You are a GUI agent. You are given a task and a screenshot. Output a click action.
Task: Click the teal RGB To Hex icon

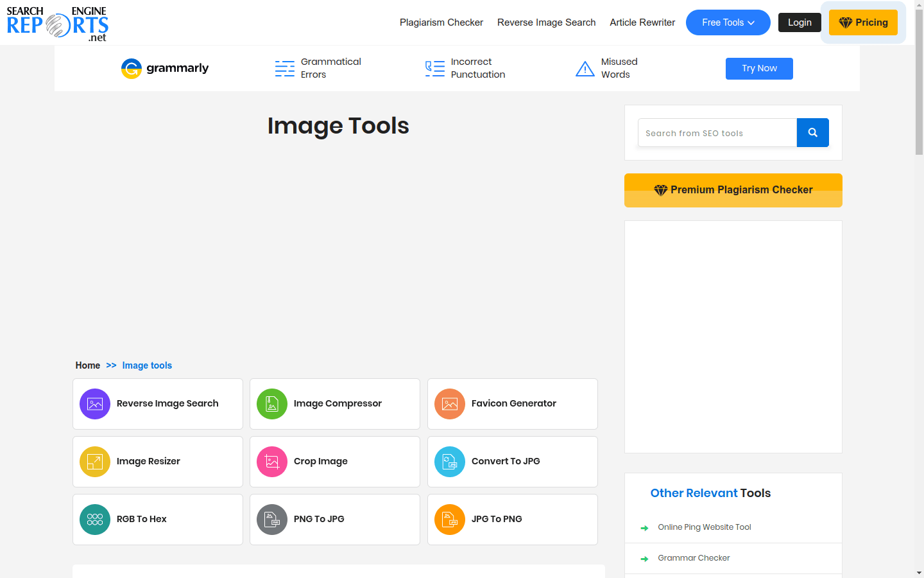coord(95,520)
